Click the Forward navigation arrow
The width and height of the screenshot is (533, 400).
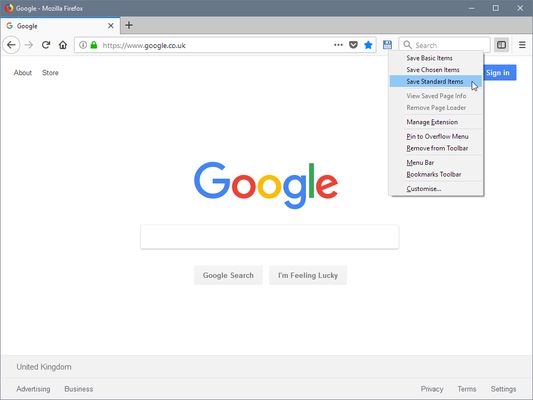29,45
